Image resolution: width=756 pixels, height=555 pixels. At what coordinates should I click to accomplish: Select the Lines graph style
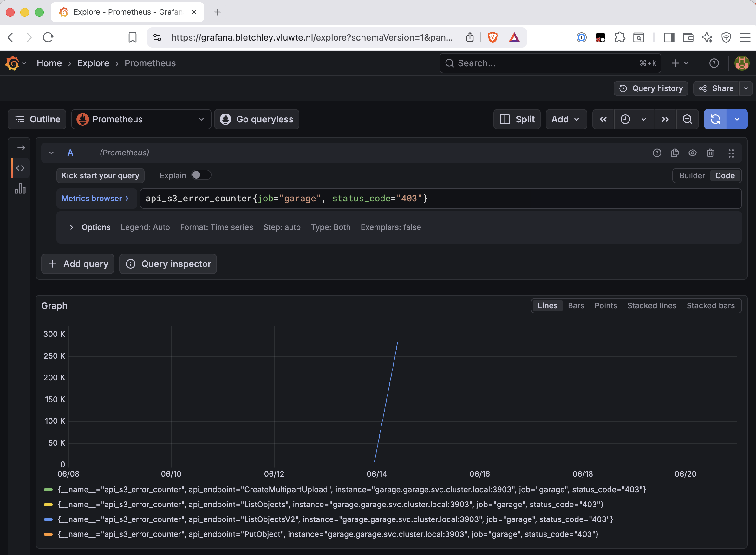(x=547, y=306)
